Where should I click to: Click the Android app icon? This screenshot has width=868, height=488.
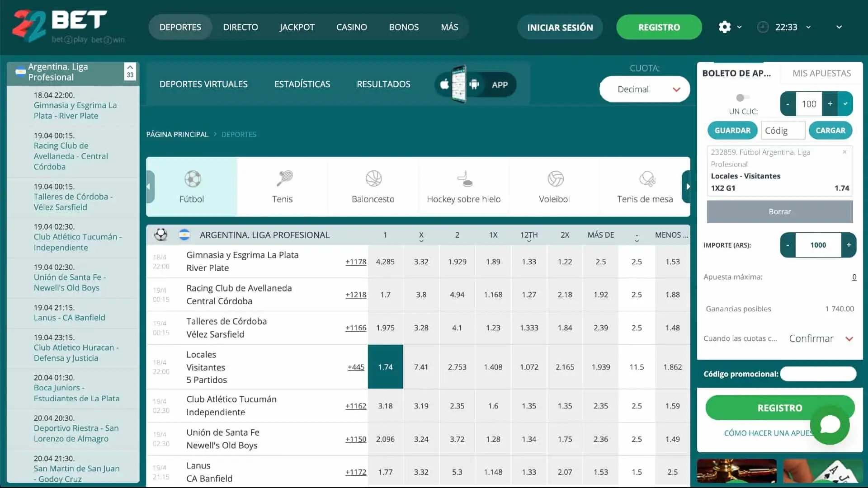(474, 84)
